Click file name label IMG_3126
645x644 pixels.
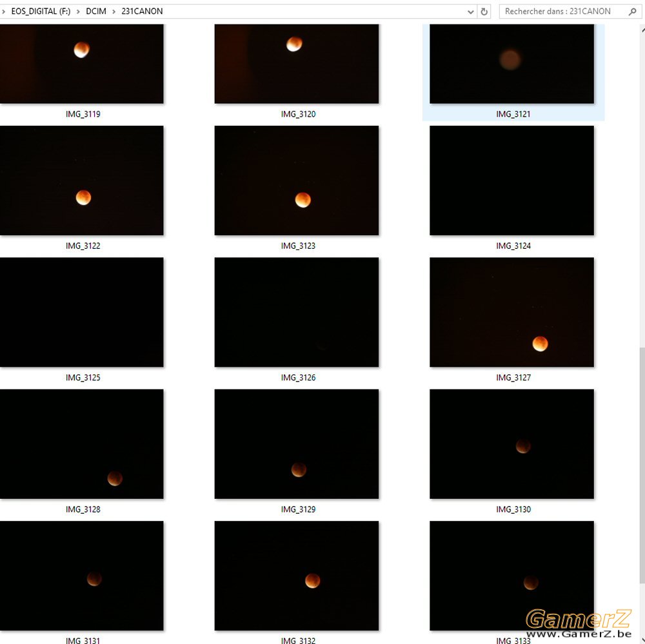pos(298,378)
